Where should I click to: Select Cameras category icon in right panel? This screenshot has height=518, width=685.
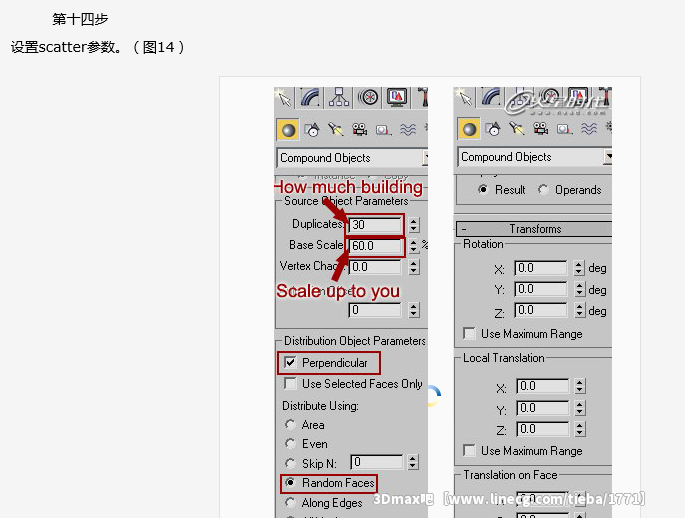pyautogui.click(x=540, y=129)
